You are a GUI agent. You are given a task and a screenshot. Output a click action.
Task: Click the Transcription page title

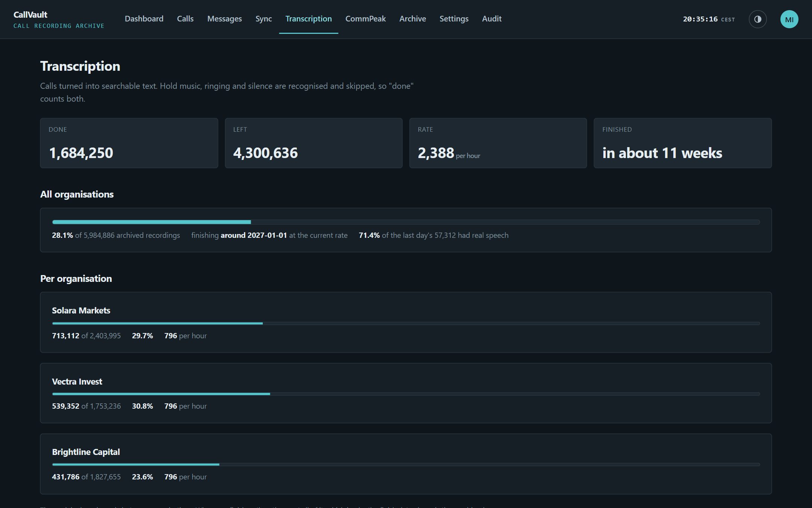(80, 66)
